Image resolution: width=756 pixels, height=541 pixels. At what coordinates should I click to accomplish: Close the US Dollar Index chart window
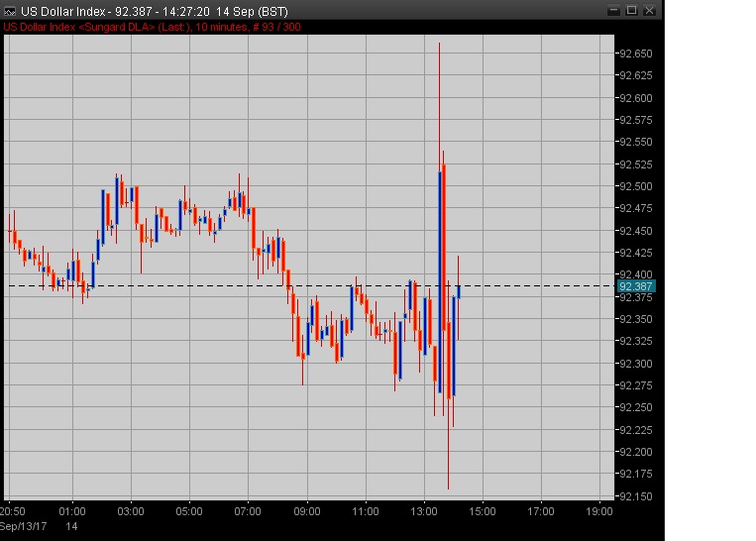[652, 11]
